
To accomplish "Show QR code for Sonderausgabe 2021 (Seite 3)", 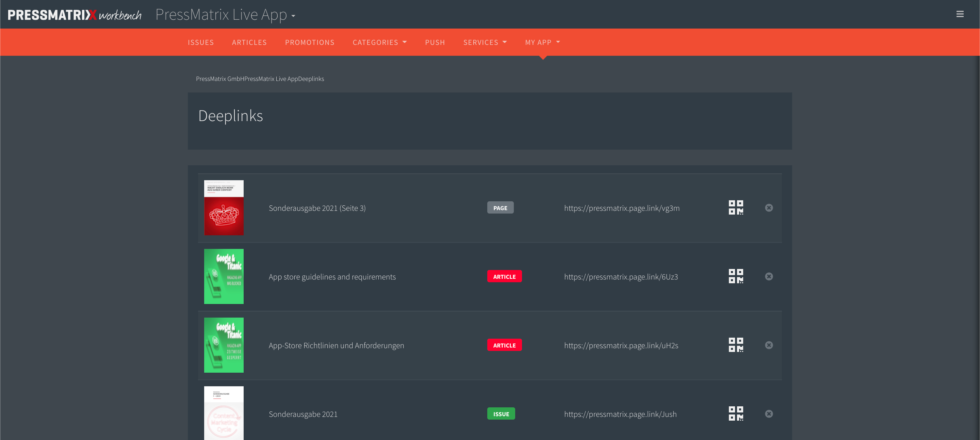I will tap(736, 208).
